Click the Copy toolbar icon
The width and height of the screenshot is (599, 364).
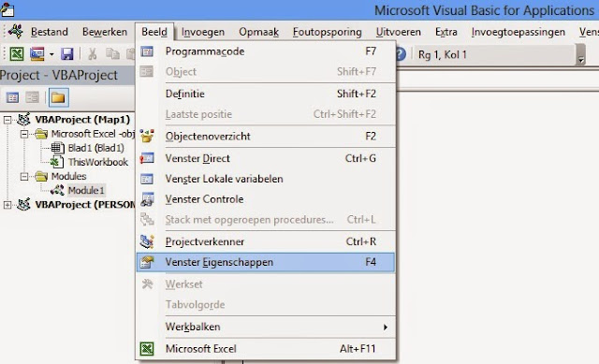coord(112,54)
